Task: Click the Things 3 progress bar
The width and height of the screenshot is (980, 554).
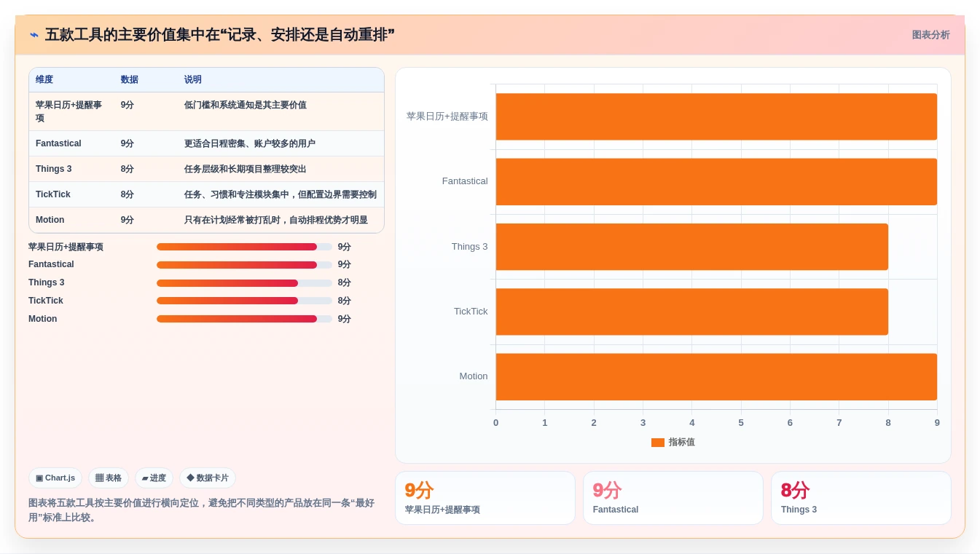Action: tap(244, 283)
